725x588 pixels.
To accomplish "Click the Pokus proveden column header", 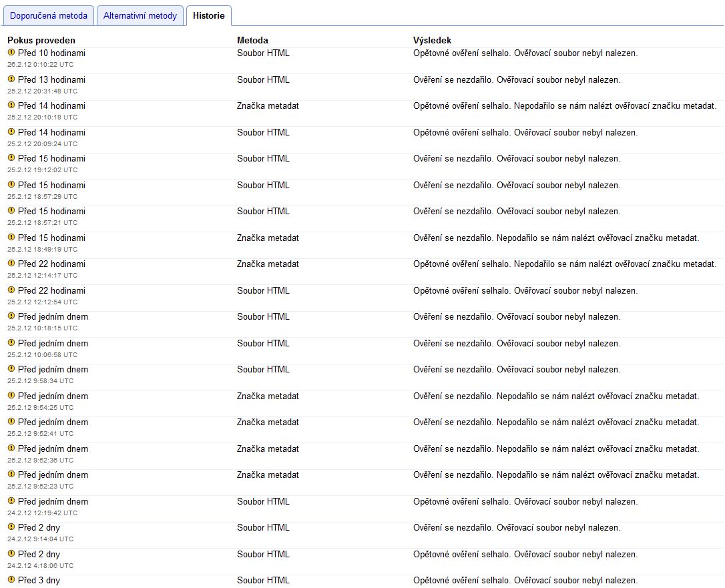I will pos(41,41).
